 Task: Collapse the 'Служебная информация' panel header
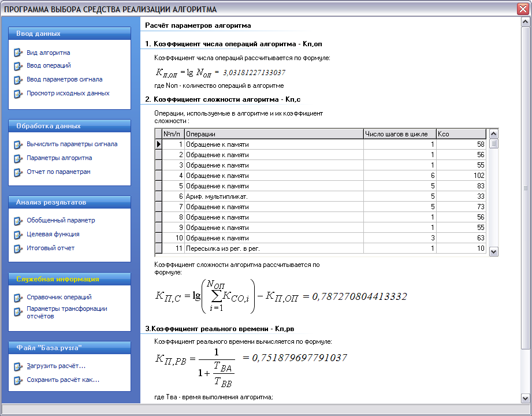click(69, 279)
